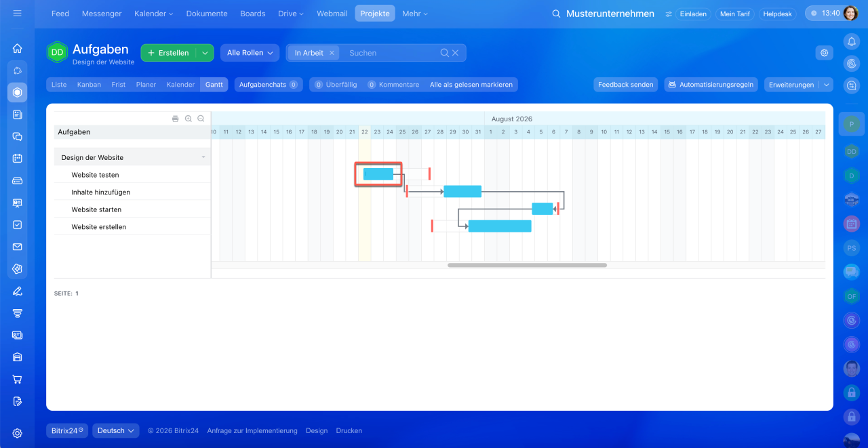The width and height of the screenshot is (868, 448).
Task: Click the print icon above the task list
Action: coord(175,119)
